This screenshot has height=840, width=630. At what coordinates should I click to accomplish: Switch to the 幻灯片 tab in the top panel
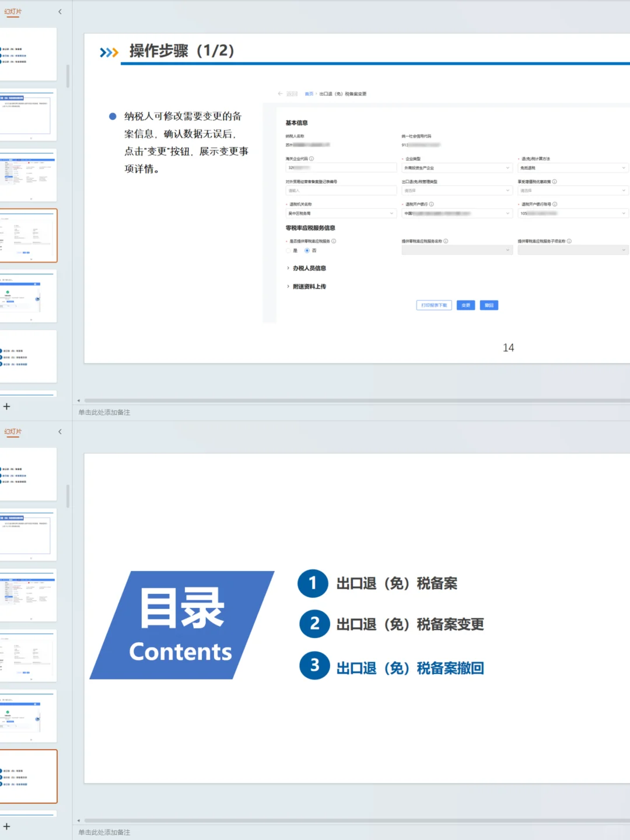point(12,11)
